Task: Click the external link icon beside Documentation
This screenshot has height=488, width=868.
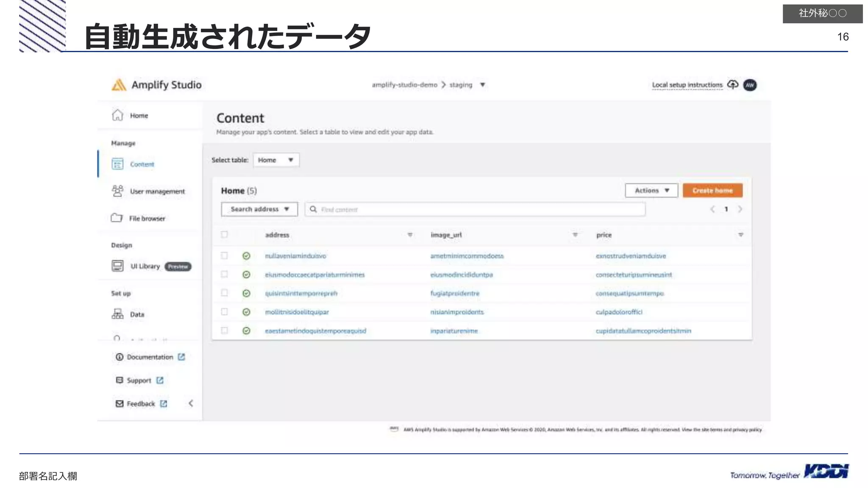Action: (181, 357)
